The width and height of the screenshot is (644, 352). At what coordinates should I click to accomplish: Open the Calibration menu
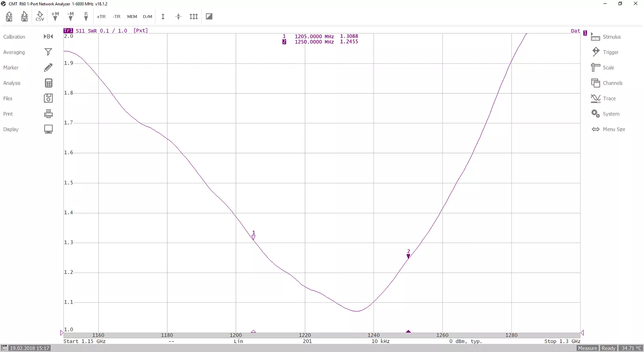point(14,37)
